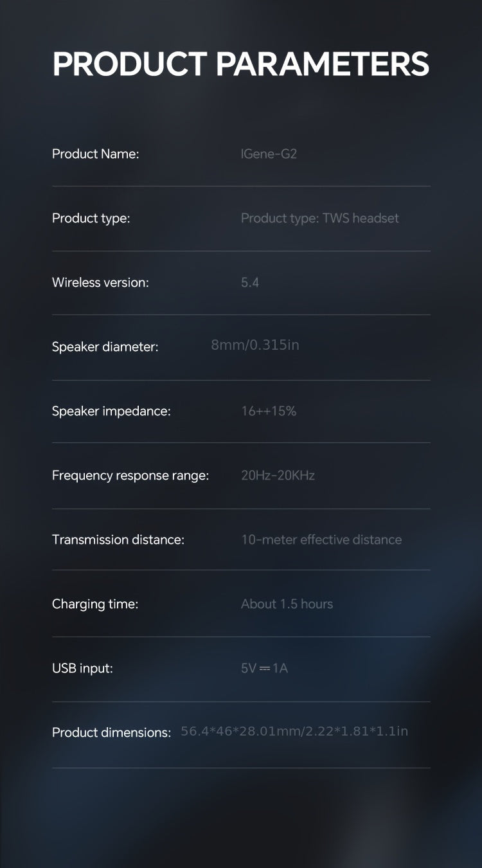Image resolution: width=482 pixels, height=868 pixels.
Task: Click the Wireless version label
Action: tap(100, 283)
